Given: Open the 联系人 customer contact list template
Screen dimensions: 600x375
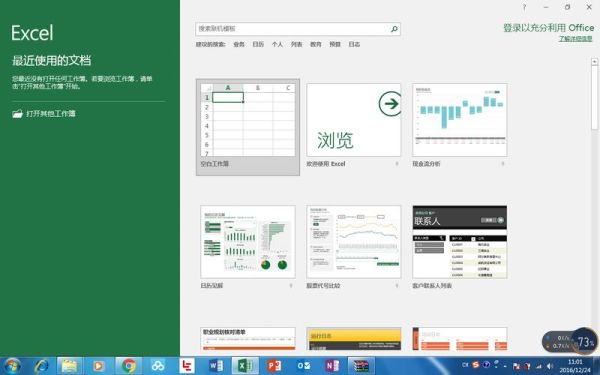Looking at the screenshot, I should (460, 242).
